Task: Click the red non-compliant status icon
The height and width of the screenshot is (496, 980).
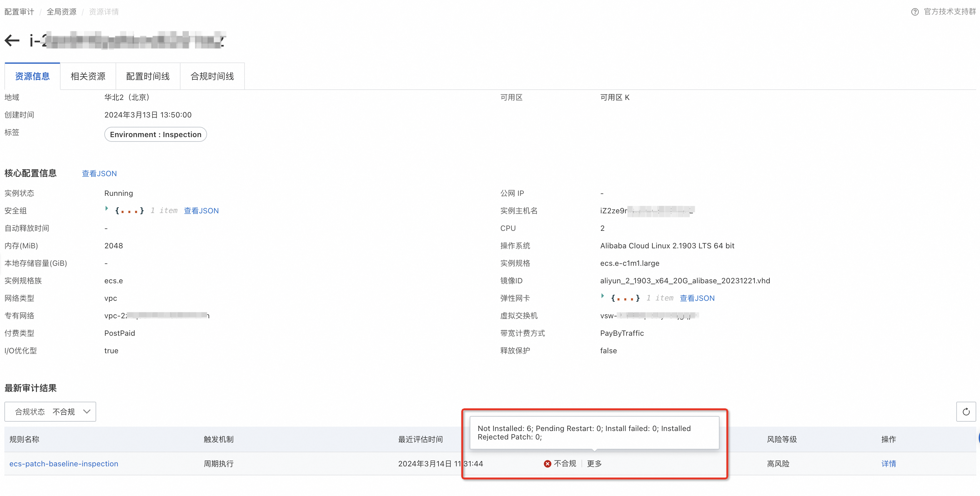Action: pos(547,464)
